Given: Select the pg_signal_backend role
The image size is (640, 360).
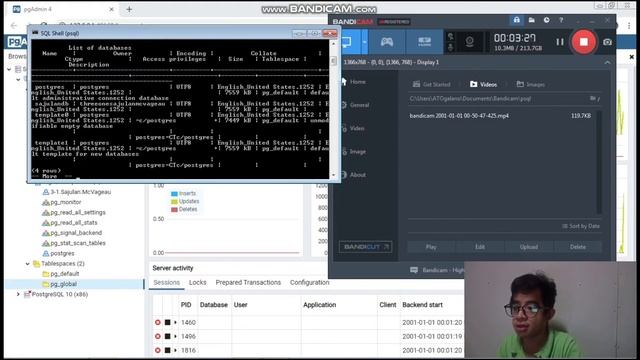Looking at the screenshot, I should 76,233.
